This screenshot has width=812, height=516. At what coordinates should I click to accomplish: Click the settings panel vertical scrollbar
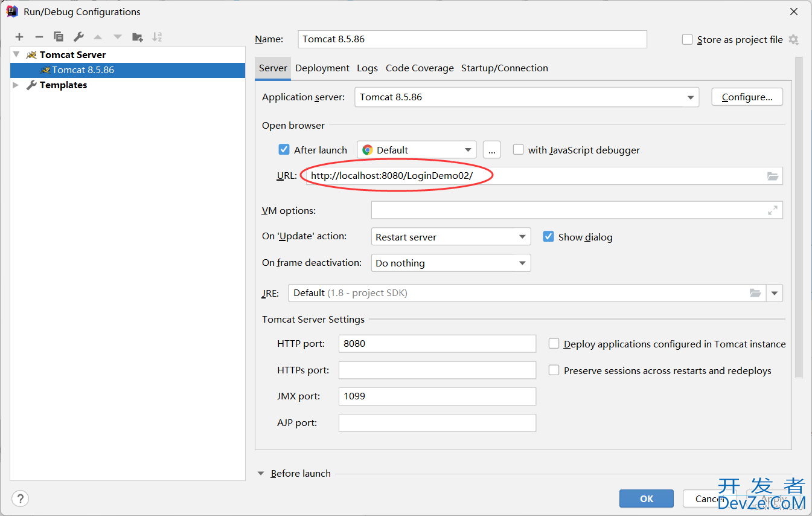799,218
